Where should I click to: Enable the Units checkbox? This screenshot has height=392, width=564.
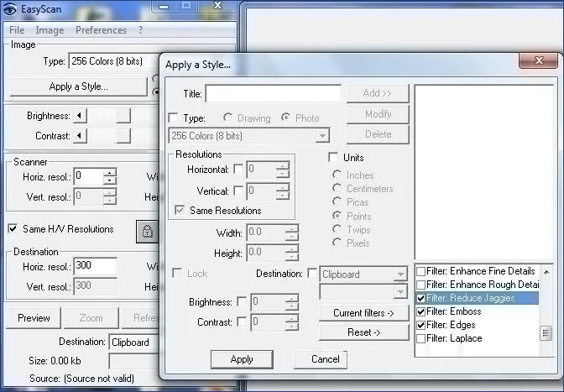coord(333,157)
